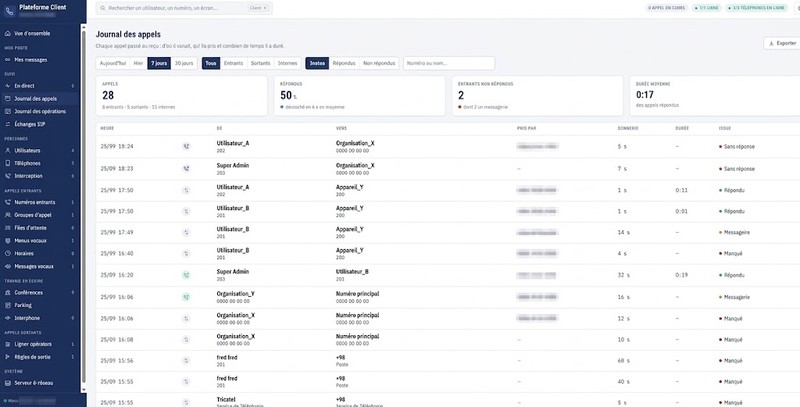Click Conférences icon in sidebar

pyautogui.click(x=8, y=293)
